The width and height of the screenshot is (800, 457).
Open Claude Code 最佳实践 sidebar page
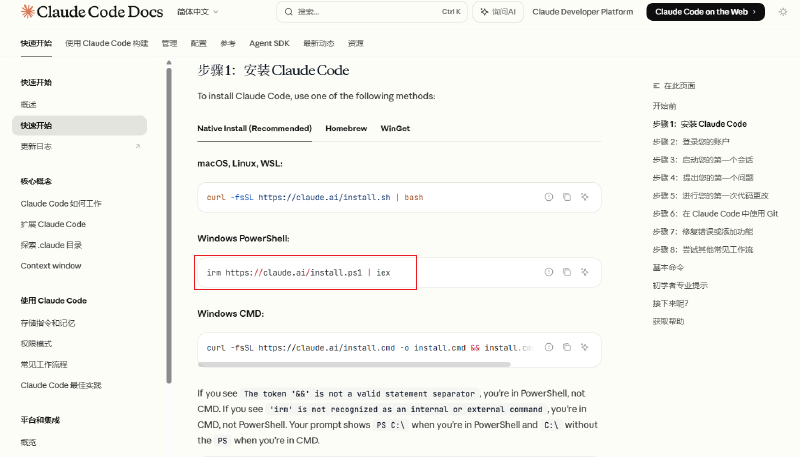point(61,385)
